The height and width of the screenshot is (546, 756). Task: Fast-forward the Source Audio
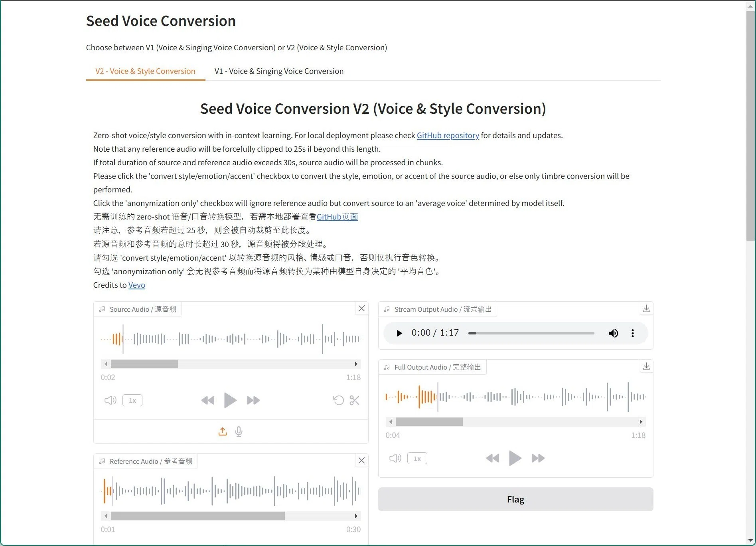253,400
